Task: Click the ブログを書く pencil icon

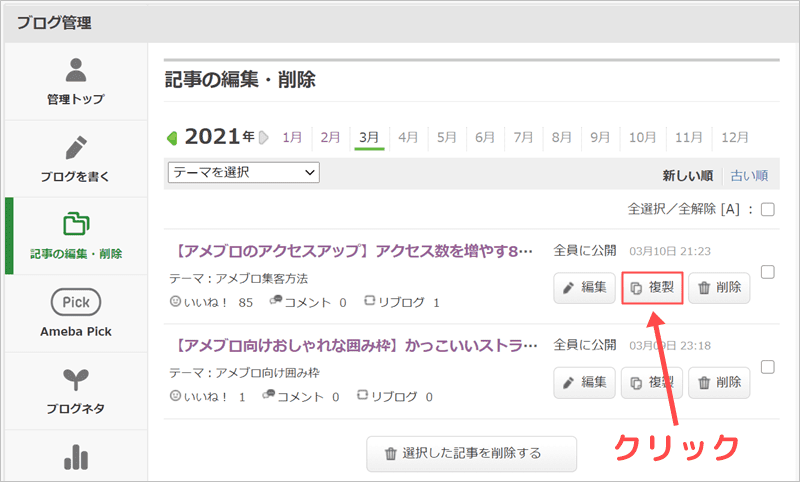Action: coord(76,147)
